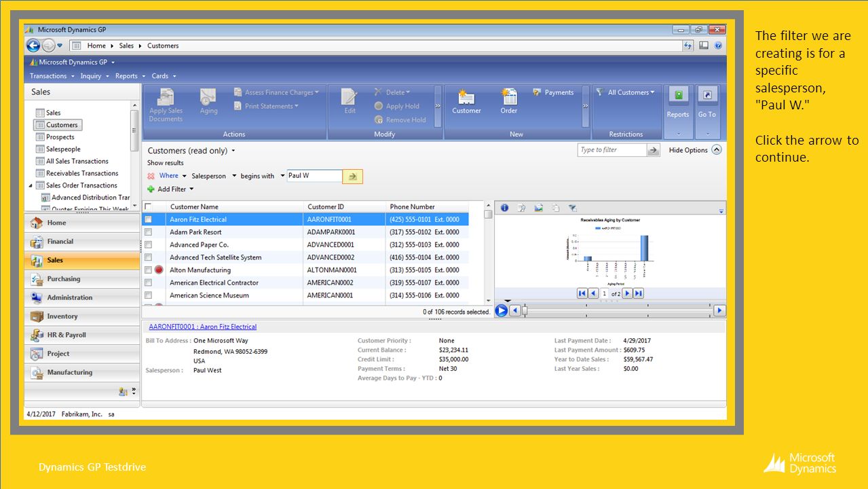Switch to the Purchasing navigation pane
This screenshot has height=489, width=868.
(x=81, y=278)
